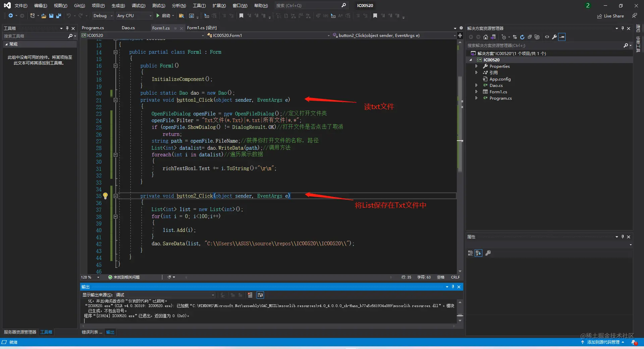Switch views icon in Solution Explorer toolbar
This screenshot has height=349, width=644.
pos(493,37)
